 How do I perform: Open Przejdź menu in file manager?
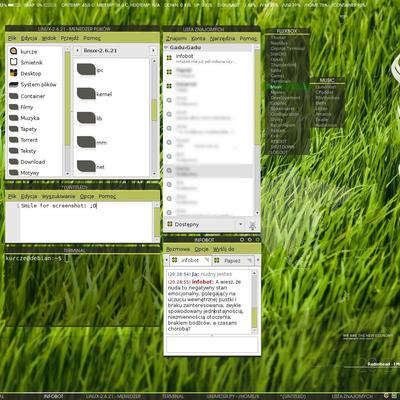tap(70, 38)
